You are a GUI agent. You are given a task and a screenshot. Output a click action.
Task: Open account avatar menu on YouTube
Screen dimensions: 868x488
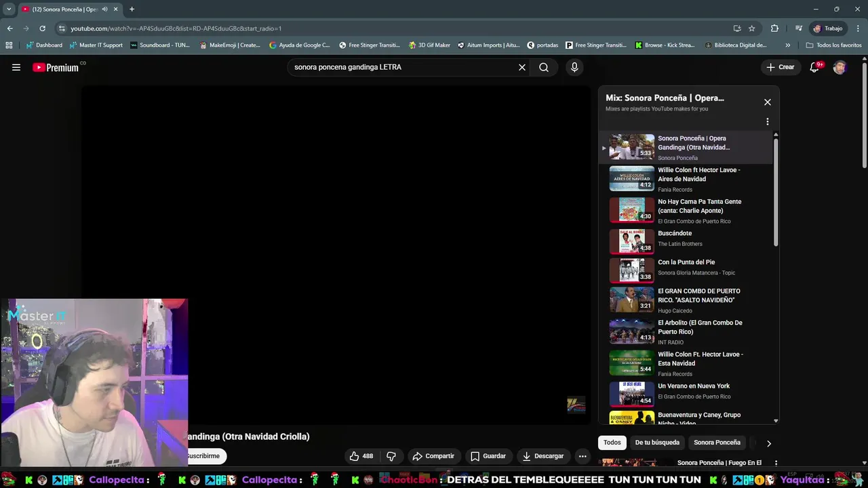840,67
